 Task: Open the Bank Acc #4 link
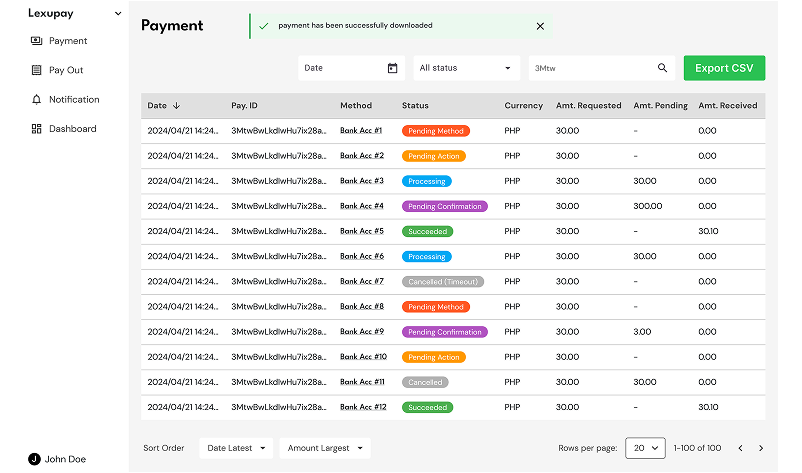[362, 206]
